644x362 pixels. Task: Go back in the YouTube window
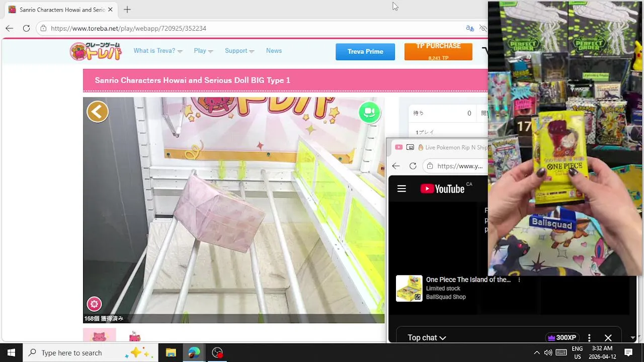(396, 166)
